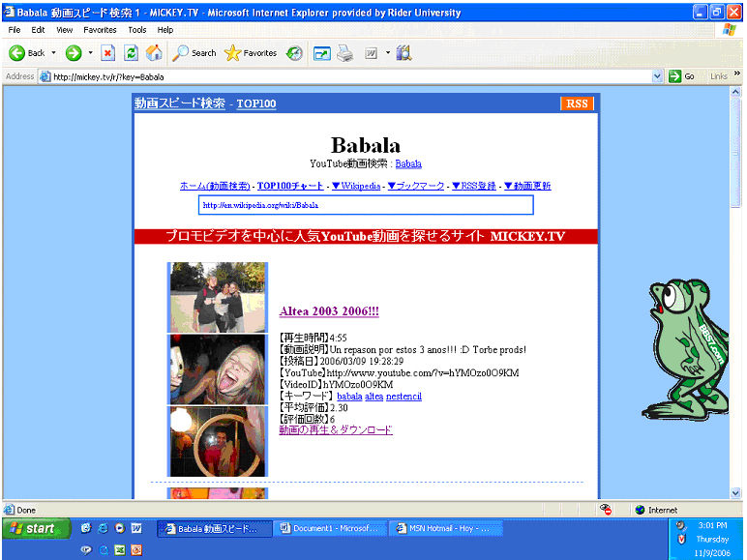Open the View menu
This screenshot has height=560, width=747.
tap(64, 30)
